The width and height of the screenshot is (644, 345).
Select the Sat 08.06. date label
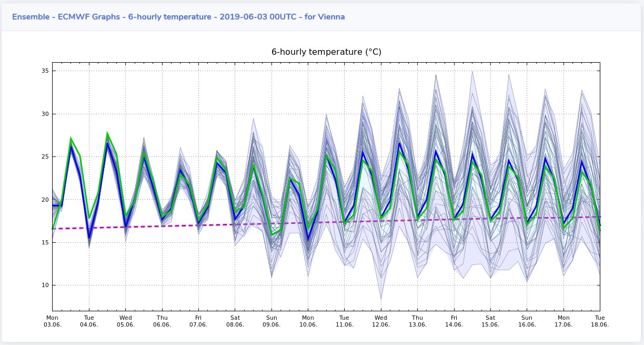tap(235, 321)
